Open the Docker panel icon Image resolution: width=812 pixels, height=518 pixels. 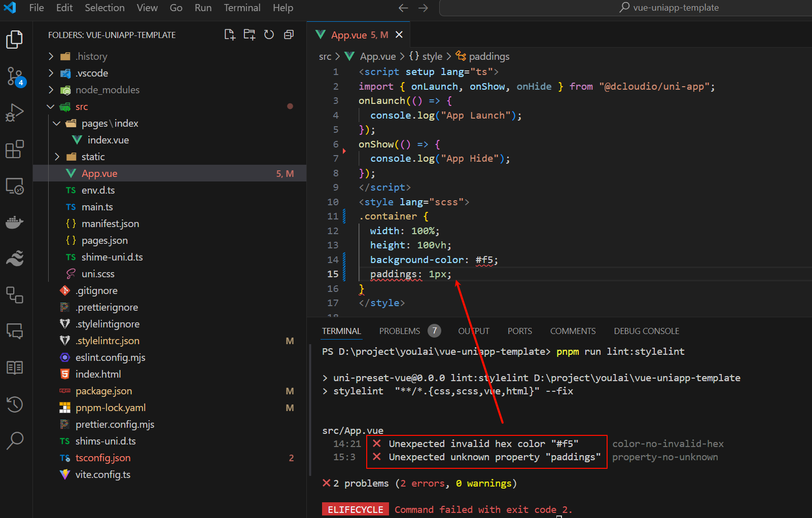coord(15,222)
